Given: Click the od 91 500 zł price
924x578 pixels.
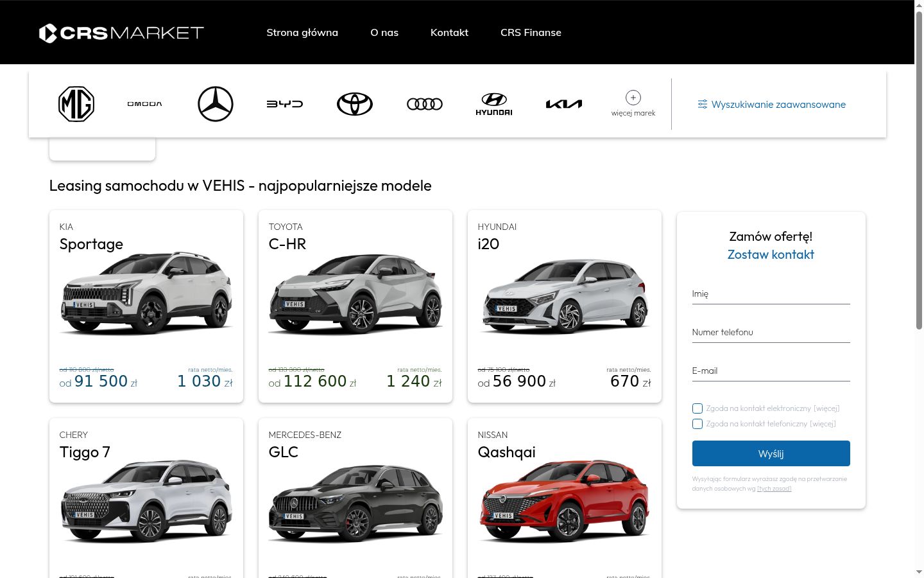Looking at the screenshot, I should (98, 381).
